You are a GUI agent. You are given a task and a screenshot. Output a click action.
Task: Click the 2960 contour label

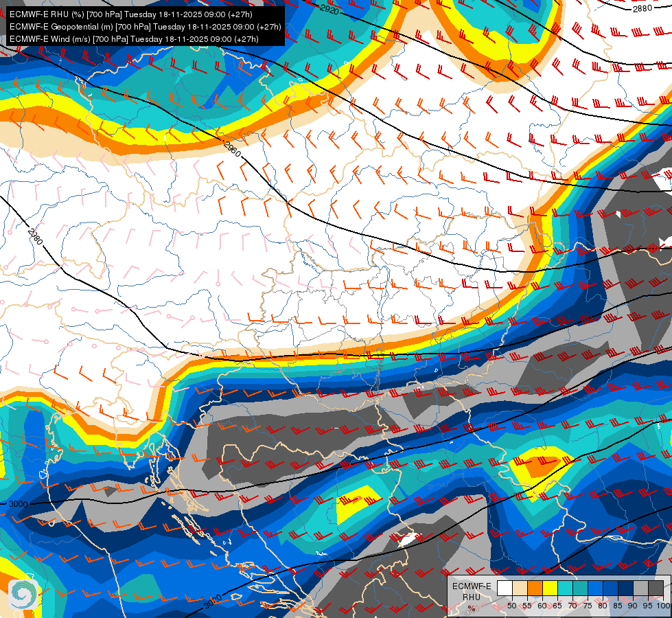(232, 149)
